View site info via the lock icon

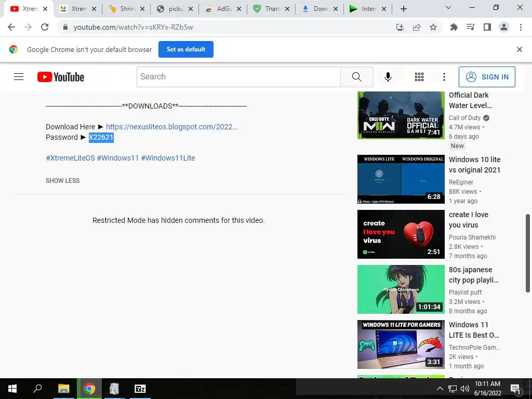(65, 27)
